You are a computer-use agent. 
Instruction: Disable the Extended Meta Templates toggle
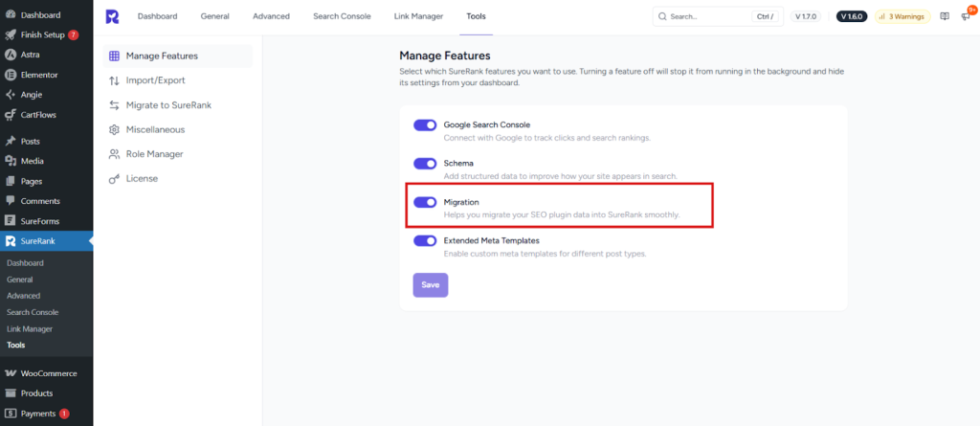425,241
